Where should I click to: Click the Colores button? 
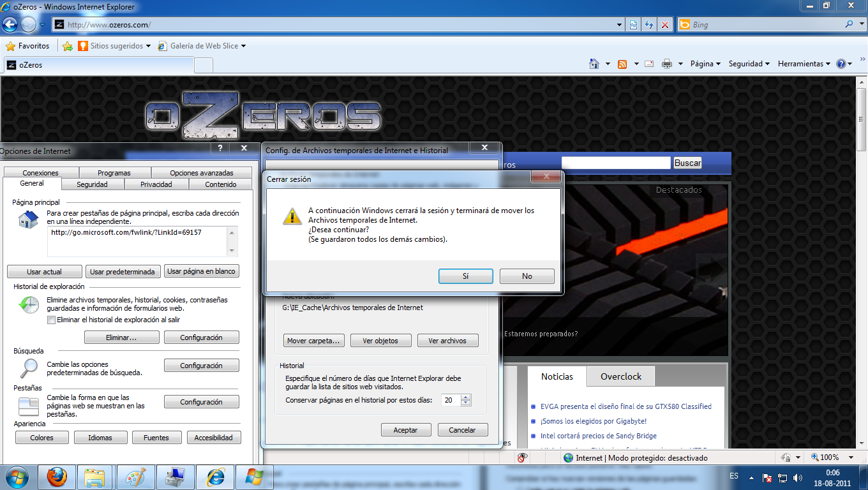[42, 438]
